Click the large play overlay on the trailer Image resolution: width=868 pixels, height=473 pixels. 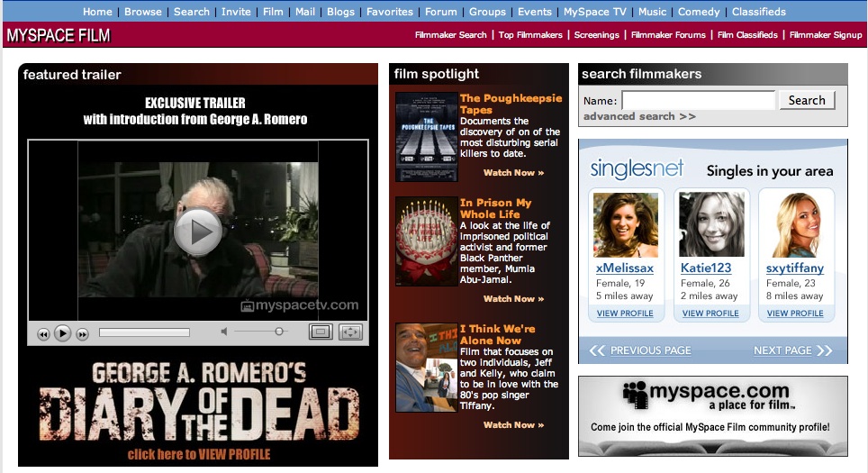click(197, 232)
